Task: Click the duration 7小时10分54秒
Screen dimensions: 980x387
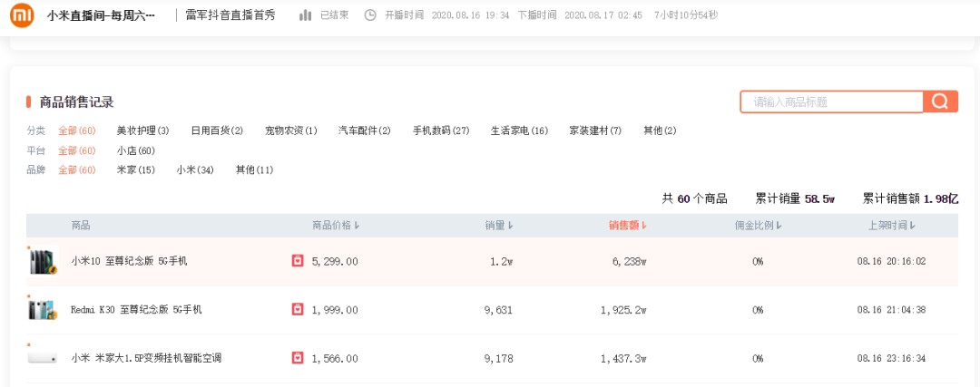Action: coord(686,15)
